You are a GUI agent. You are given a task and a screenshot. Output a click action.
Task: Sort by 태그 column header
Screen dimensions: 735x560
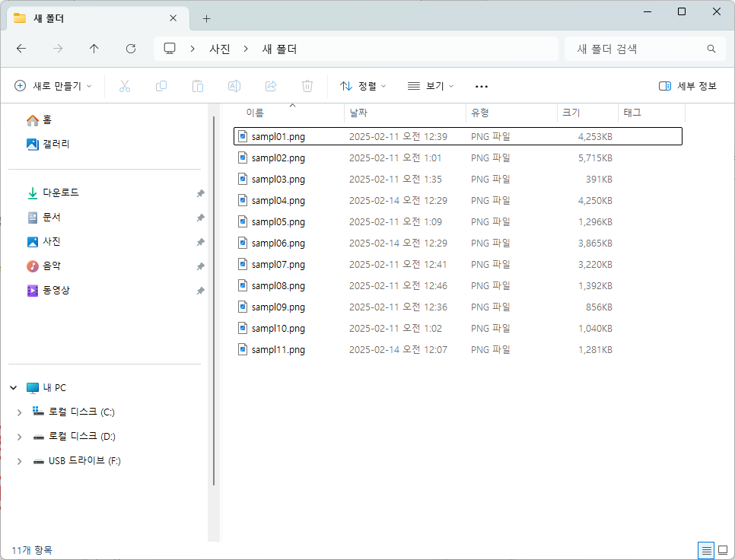(x=632, y=113)
